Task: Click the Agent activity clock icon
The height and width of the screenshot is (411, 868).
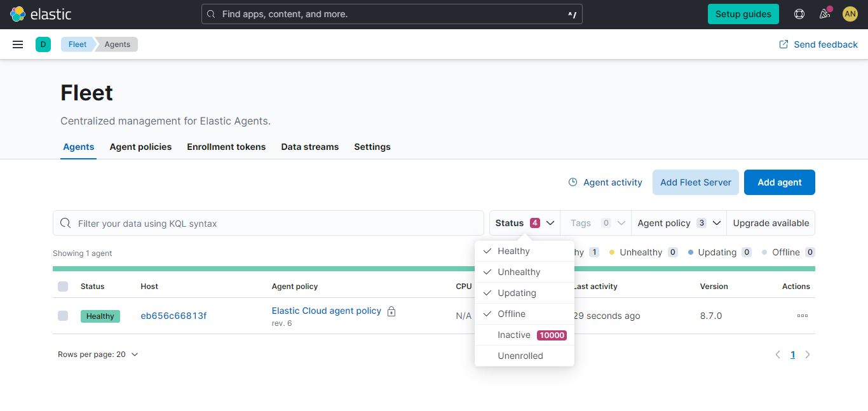Action: tap(573, 182)
